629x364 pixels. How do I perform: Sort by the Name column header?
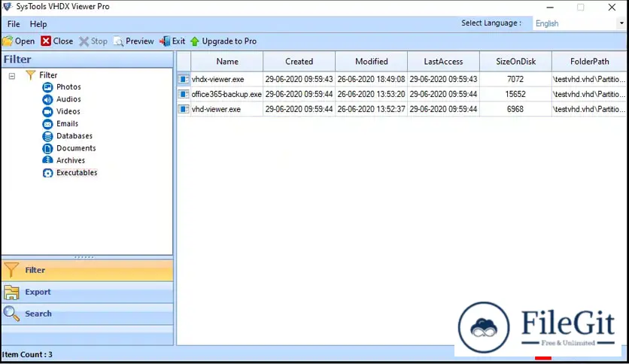pos(227,62)
